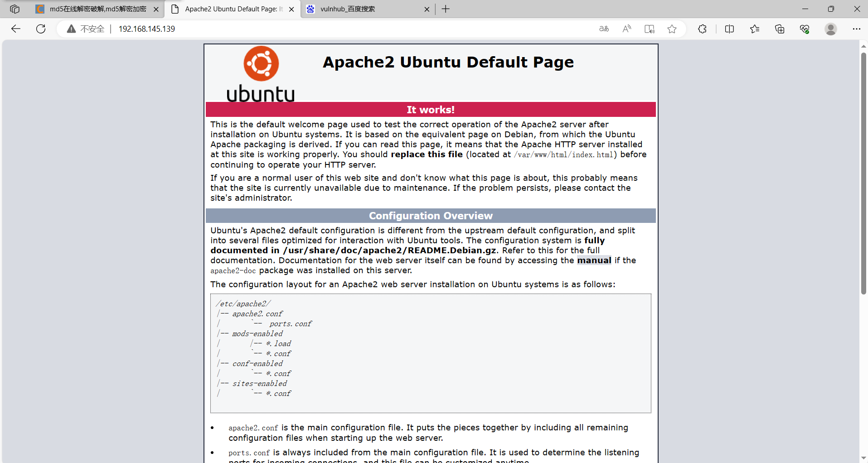Add page to favorites with star
The width and height of the screenshot is (868, 463).
click(672, 29)
